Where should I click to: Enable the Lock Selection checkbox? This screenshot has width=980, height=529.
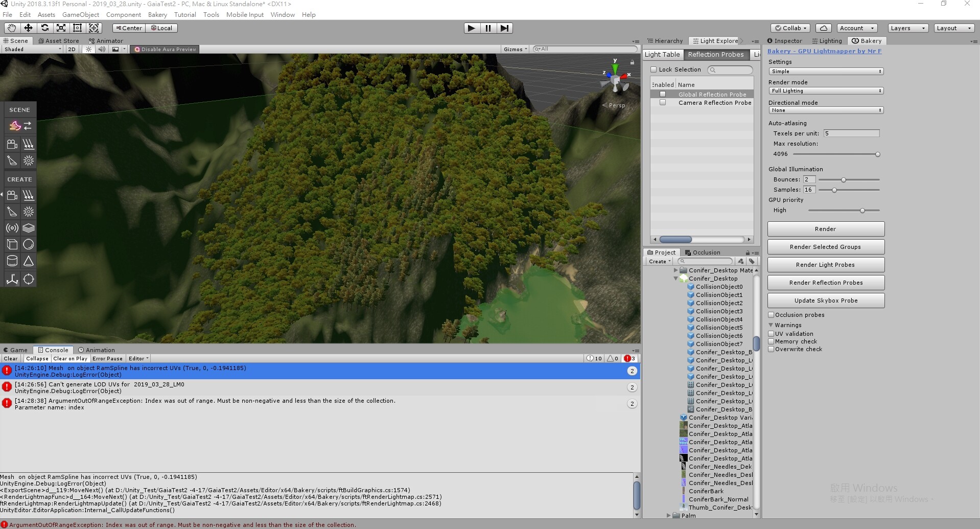coord(655,69)
